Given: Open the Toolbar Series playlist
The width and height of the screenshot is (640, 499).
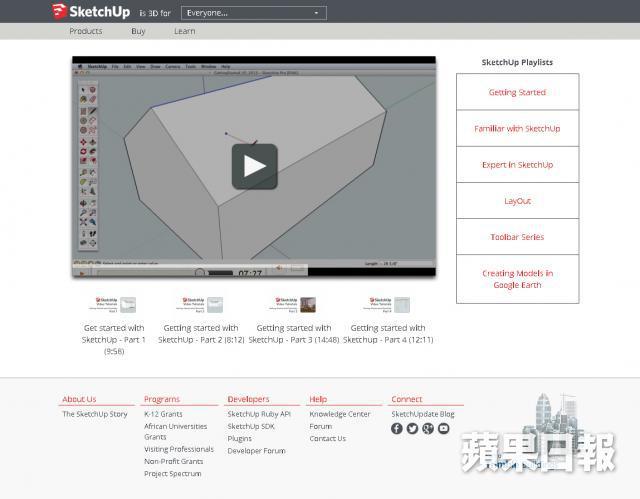Looking at the screenshot, I should 517,237.
